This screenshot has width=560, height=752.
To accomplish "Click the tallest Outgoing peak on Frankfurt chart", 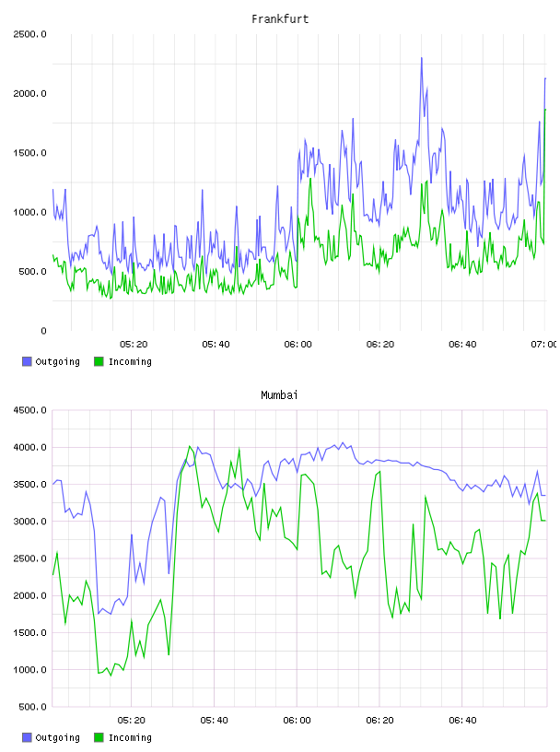I will coord(422,58).
